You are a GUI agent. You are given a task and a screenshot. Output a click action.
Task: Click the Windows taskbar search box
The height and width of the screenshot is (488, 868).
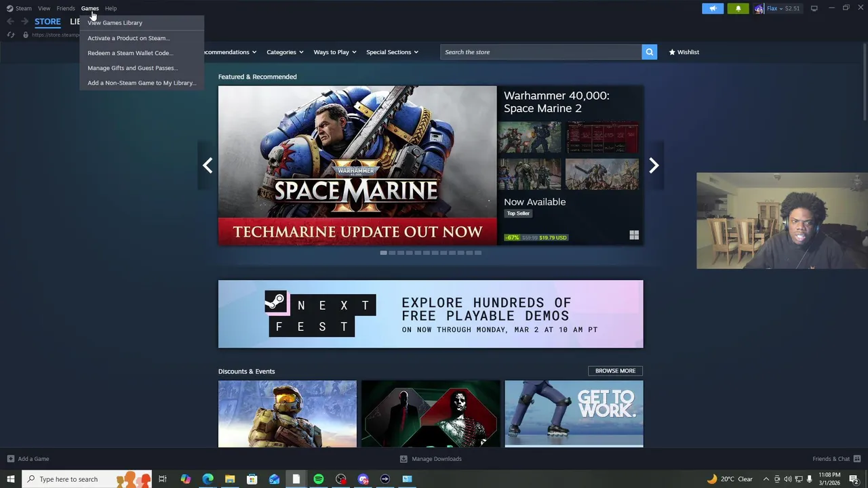click(x=87, y=479)
